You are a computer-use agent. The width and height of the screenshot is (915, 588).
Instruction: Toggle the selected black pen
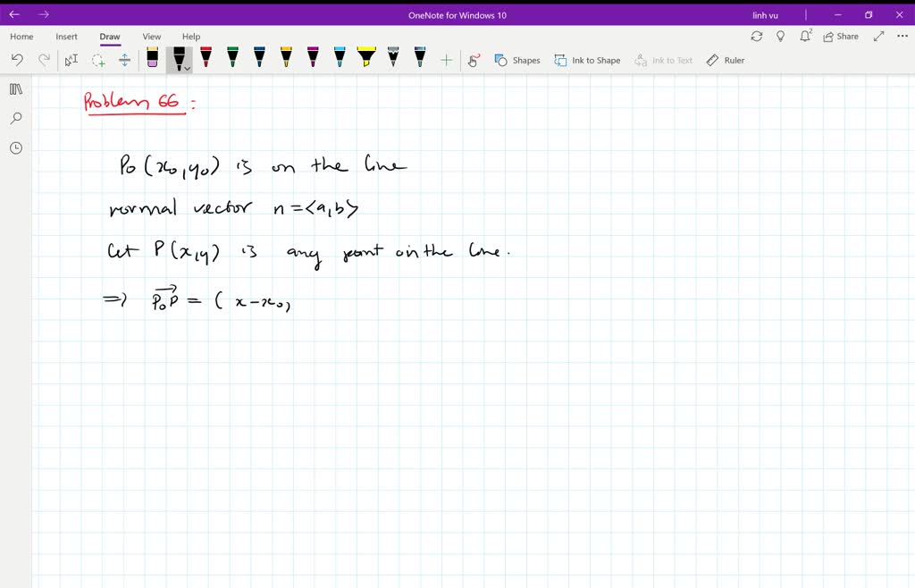click(x=178, y=56)
